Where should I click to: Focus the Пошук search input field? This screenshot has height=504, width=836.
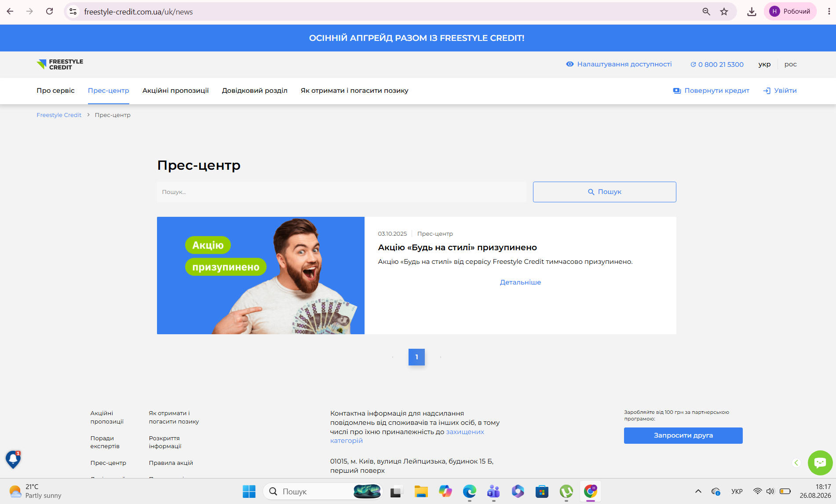[x=342, y=192]
